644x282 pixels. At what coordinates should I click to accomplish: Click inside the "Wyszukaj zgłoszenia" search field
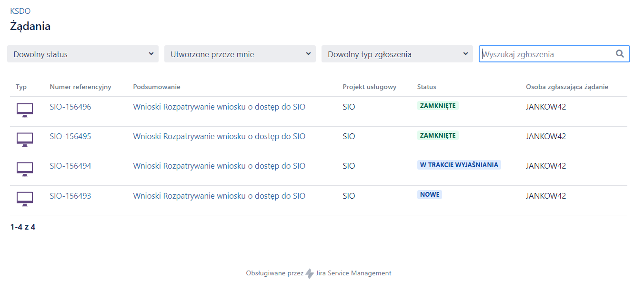548,54
